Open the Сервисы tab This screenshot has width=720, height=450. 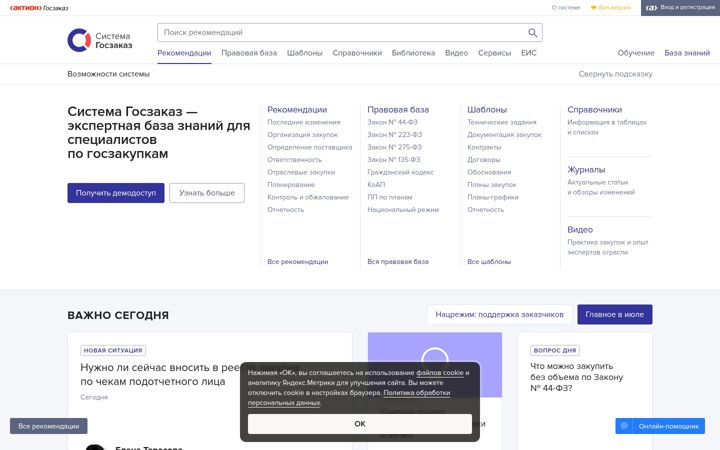click(x=495, y=53)
